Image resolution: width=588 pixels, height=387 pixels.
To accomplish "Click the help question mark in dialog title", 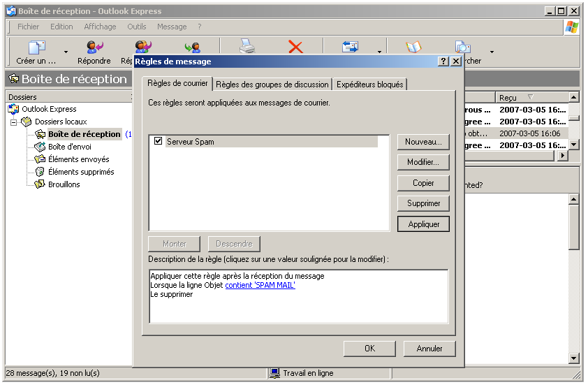I will [443, 61].
